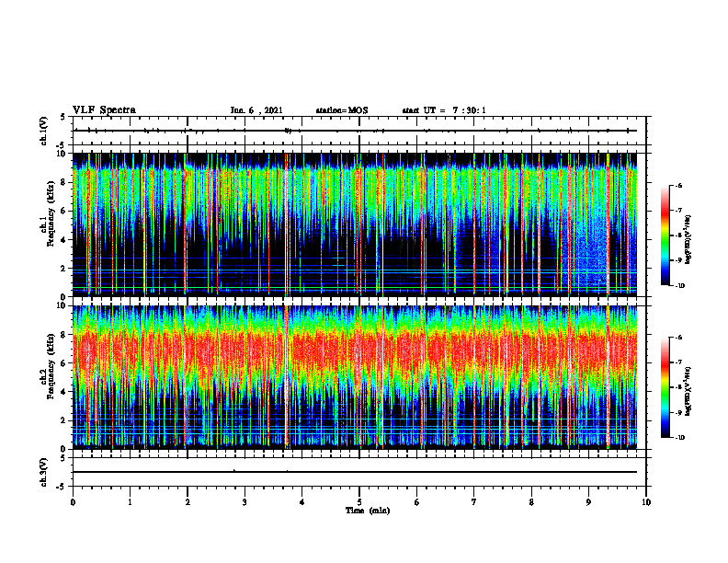
Task: Click the ch.2 spectrogram color scale bar
Action: [x=665, y=387]
